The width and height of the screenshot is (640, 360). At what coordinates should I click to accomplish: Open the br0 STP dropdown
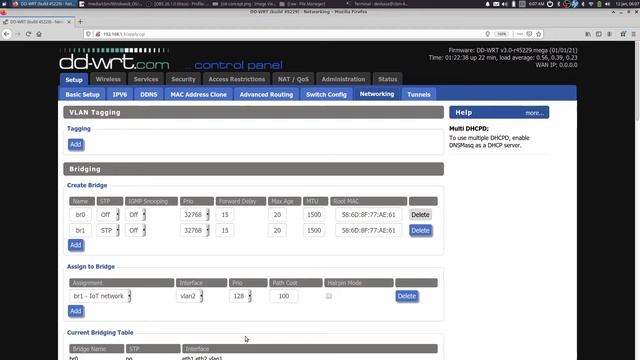[108, 215]
